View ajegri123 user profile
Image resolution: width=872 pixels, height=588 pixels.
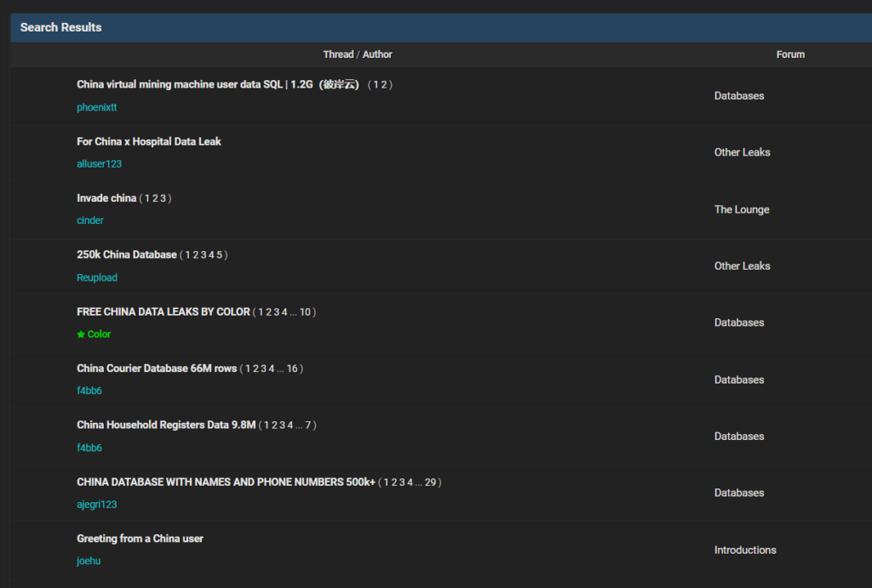(x=97, y=505)
